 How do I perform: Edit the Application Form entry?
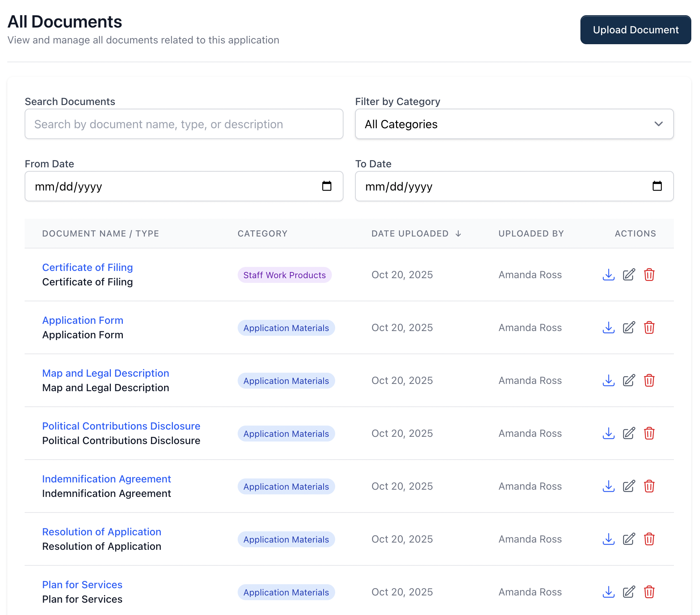coord(629,327)
